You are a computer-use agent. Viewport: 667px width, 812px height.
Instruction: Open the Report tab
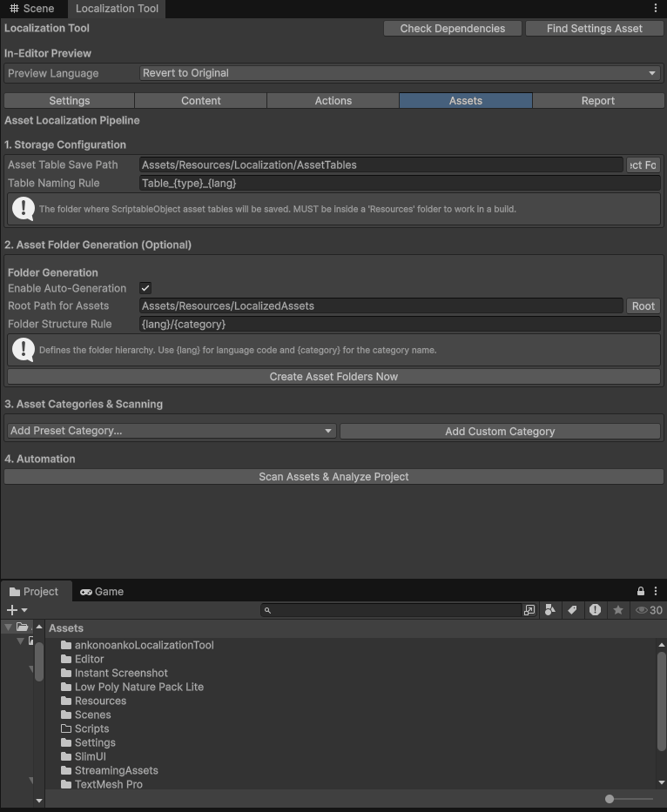point(598,100)
